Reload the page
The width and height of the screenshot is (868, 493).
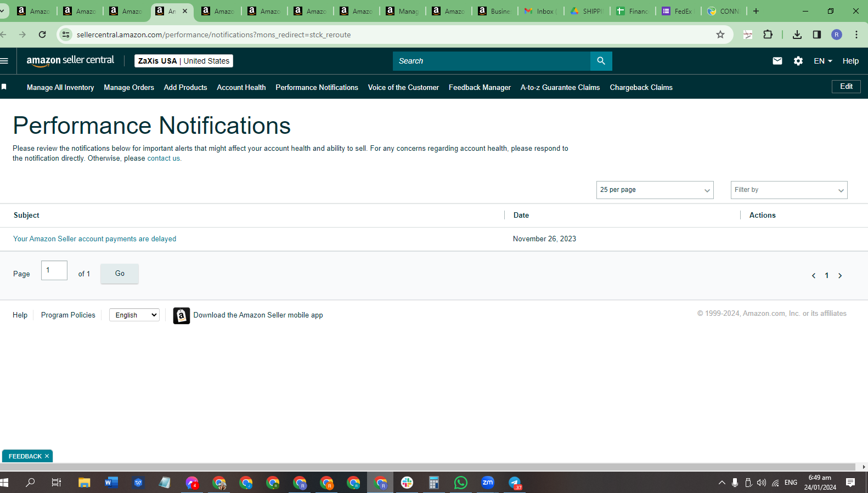point(42,35)
